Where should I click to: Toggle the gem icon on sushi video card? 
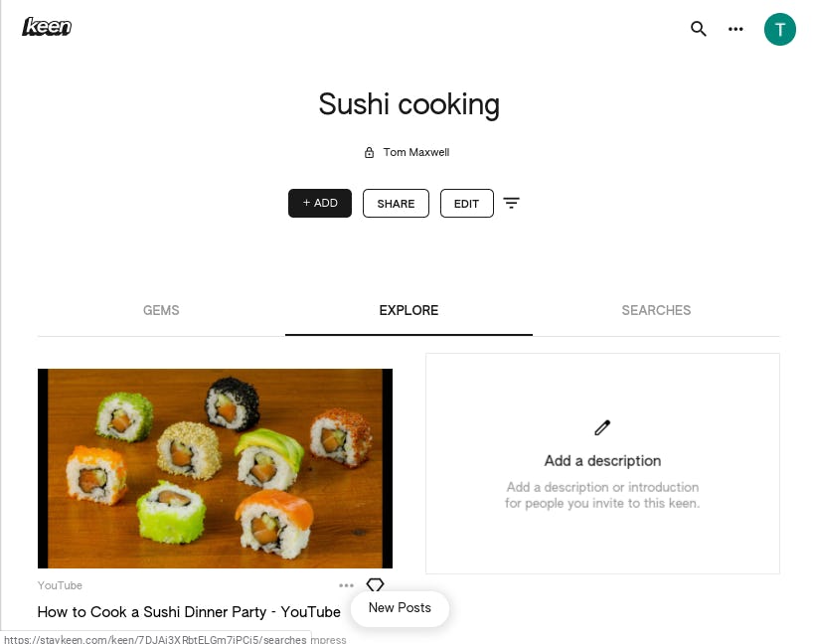click(x=375, y=585)
